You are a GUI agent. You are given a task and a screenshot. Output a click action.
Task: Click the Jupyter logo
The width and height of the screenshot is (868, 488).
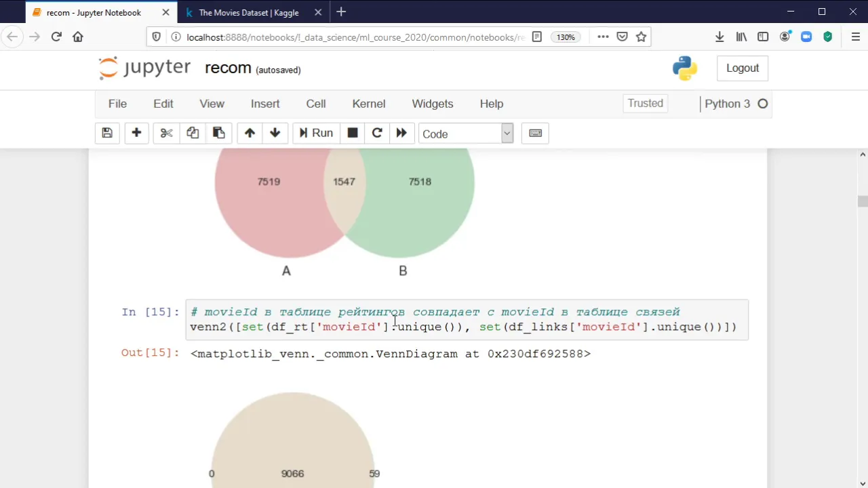[x=144, y=68]
